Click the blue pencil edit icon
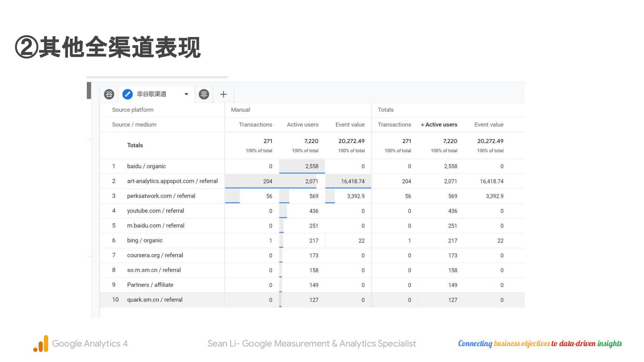 (128, 94)
